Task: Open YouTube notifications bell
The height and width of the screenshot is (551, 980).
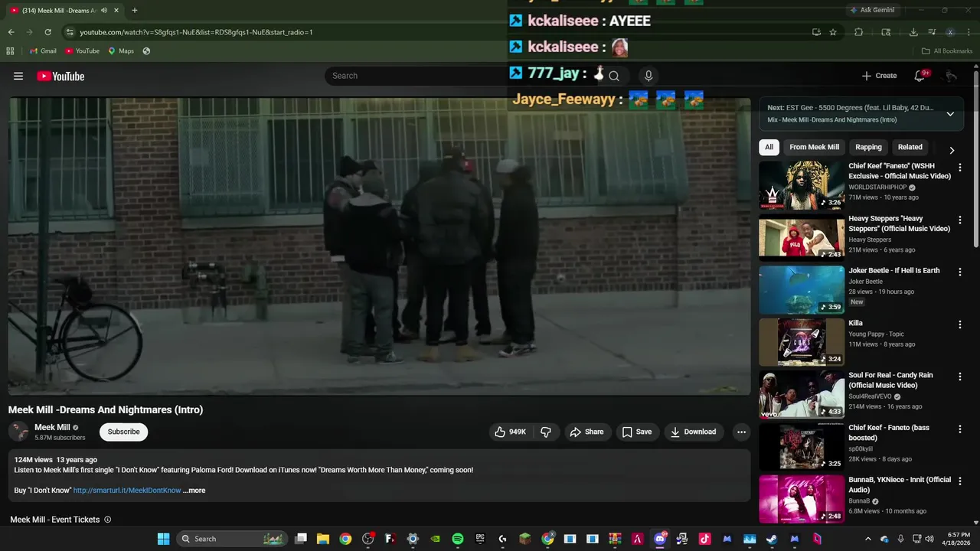Action: pyautogui.click(x=921, y=76)
